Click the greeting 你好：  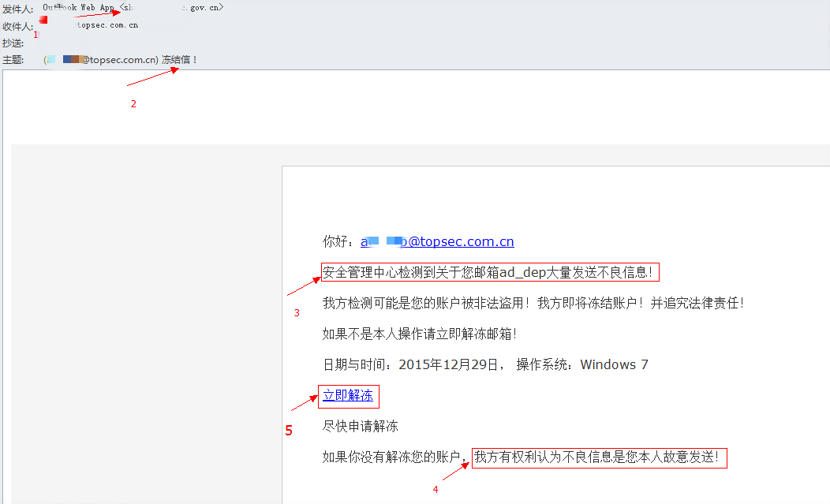coord(338,241)
